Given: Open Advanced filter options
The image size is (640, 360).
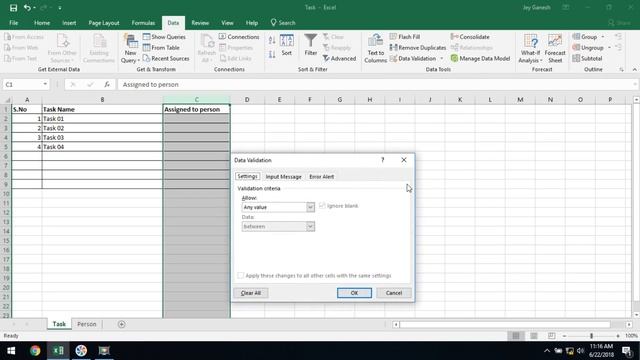Looking at the screenshot, I should [x=340, y=59].
